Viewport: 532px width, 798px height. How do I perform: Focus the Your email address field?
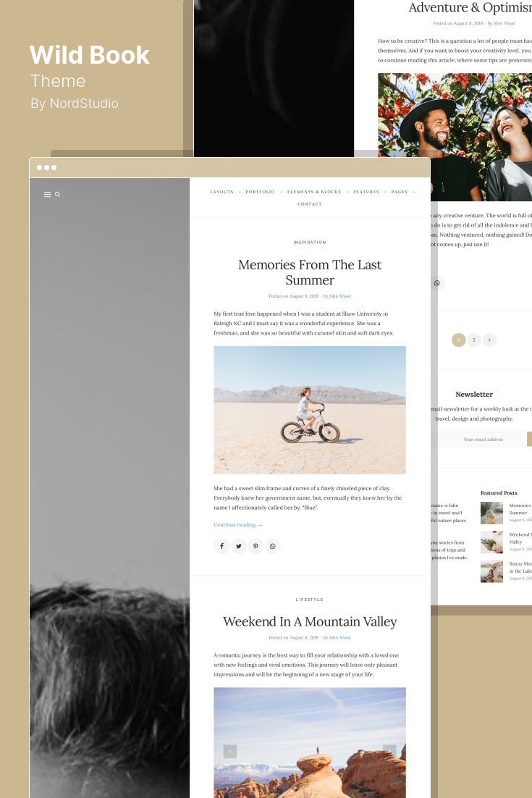pos(492,440)
